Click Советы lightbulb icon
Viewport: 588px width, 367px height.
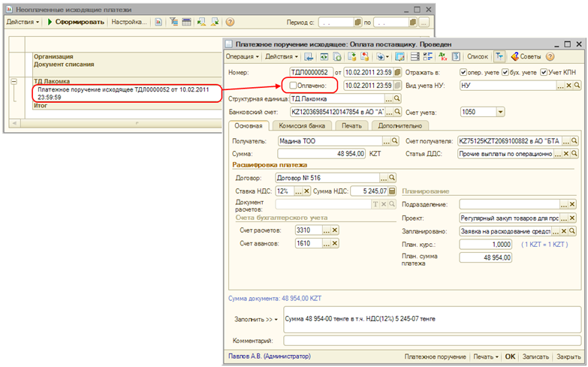point(515,56)
